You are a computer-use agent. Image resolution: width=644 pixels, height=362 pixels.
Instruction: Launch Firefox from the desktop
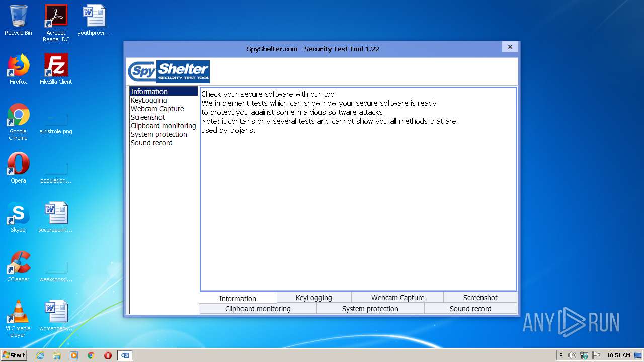tap(18, 69)
